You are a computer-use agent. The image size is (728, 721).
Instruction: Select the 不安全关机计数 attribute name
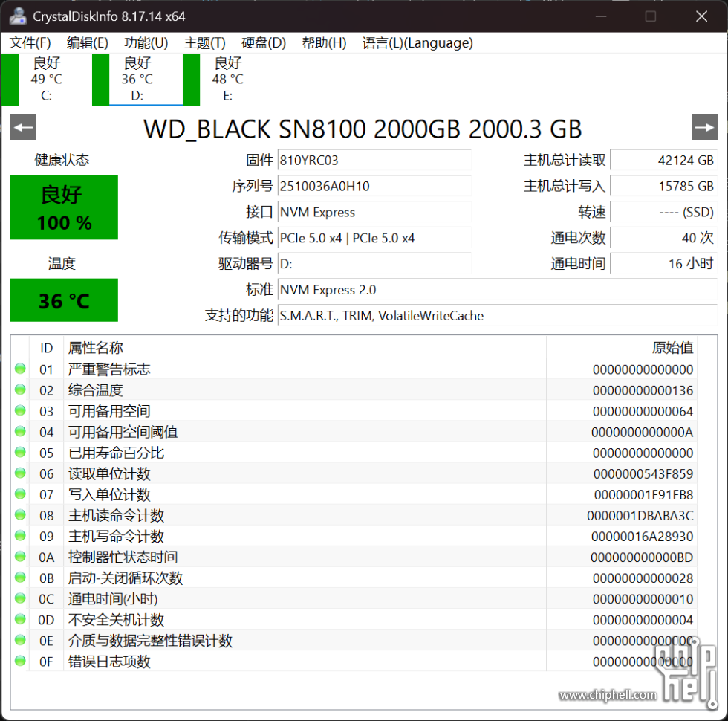click(116, 619)
